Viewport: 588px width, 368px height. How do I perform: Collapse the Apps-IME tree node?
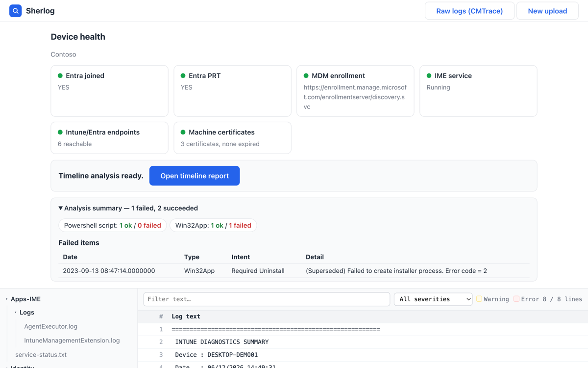[6, 299]
